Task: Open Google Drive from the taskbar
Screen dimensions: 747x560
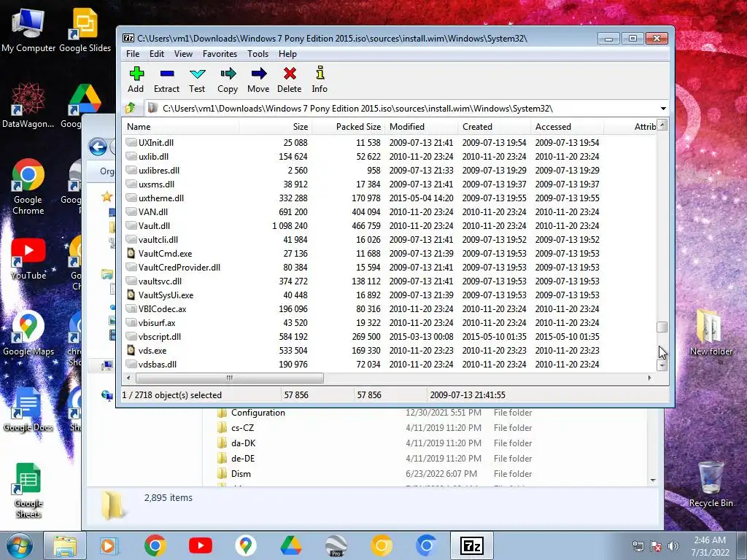Action: (290, 545)
